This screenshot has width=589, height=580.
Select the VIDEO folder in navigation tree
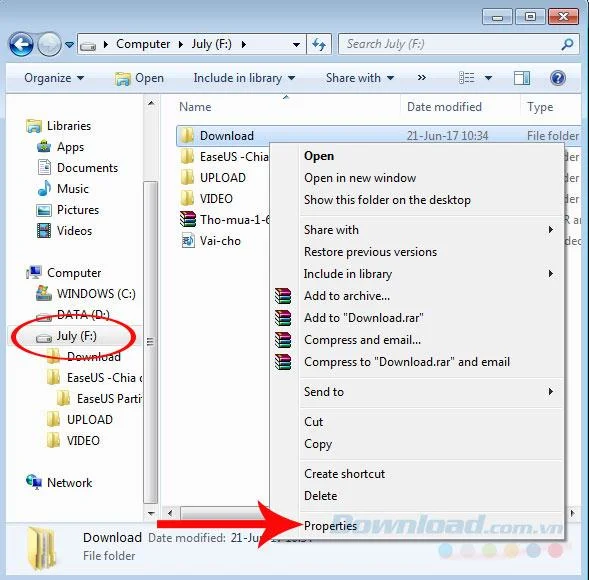pyautogui.click(x=73, y=441)
